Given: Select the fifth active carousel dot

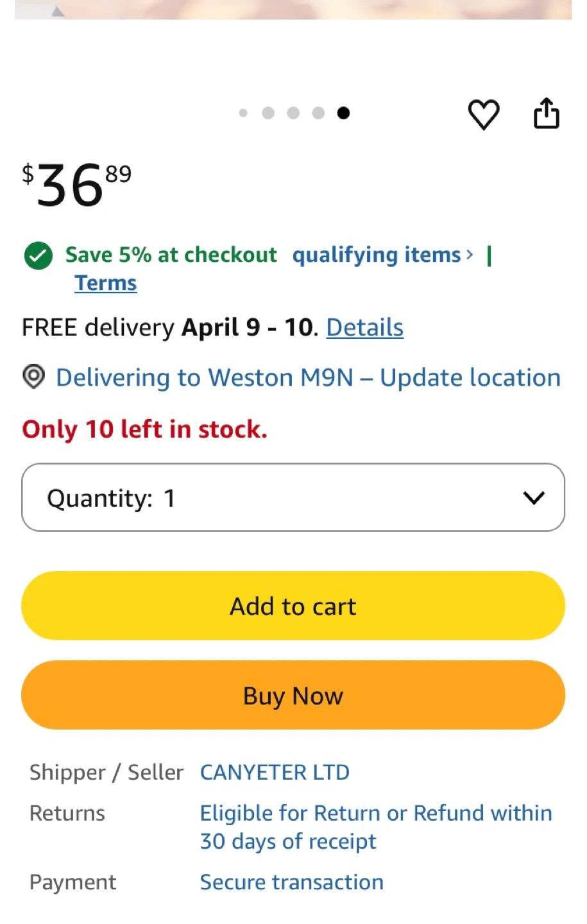Looking at the screenshot, I should 344,113.
